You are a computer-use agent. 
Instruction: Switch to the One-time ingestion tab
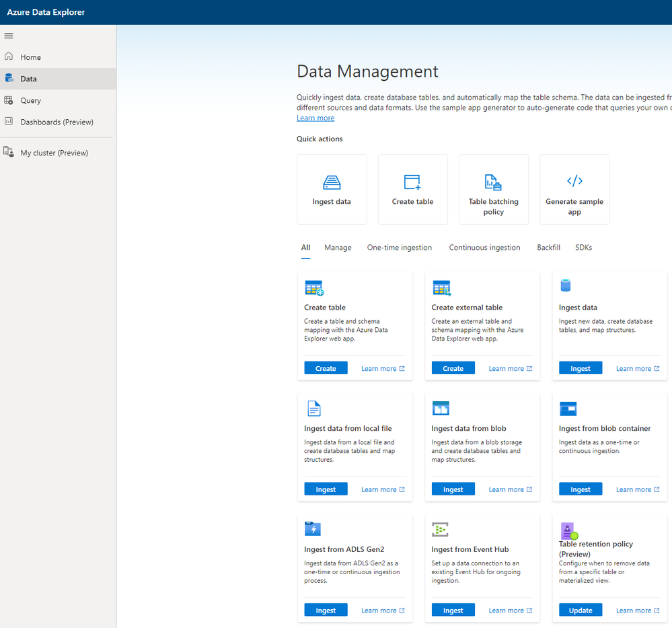400,248
